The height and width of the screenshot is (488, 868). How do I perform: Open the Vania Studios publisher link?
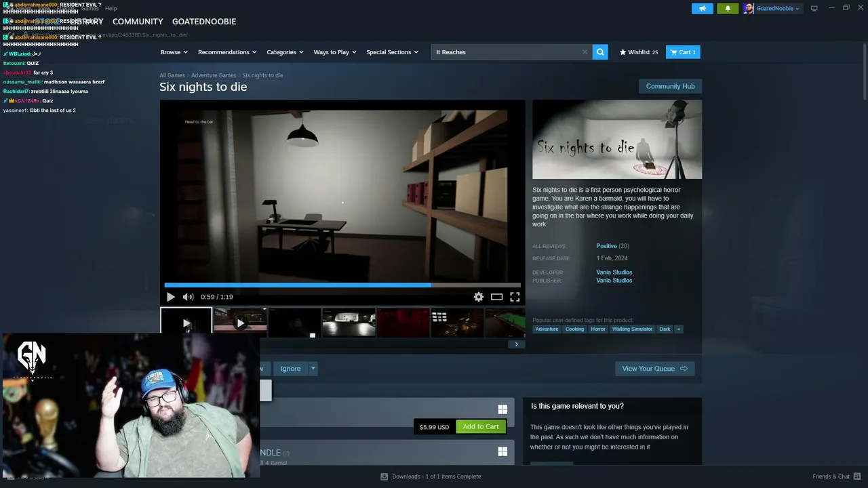tap(614, 281)
